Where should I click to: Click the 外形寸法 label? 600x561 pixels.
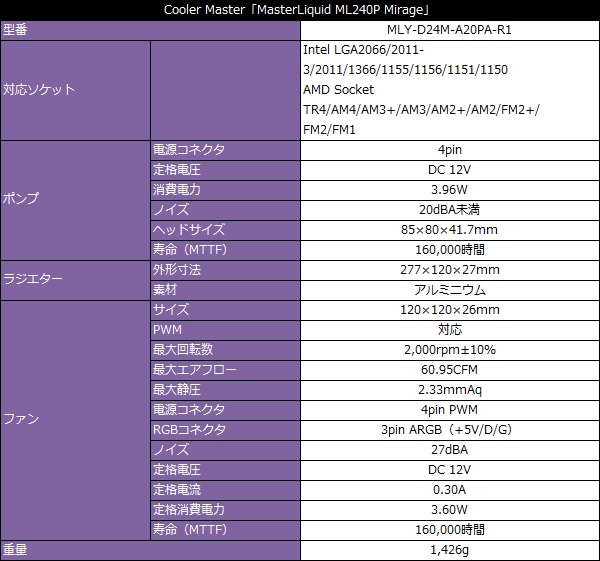tap(177, 270)
